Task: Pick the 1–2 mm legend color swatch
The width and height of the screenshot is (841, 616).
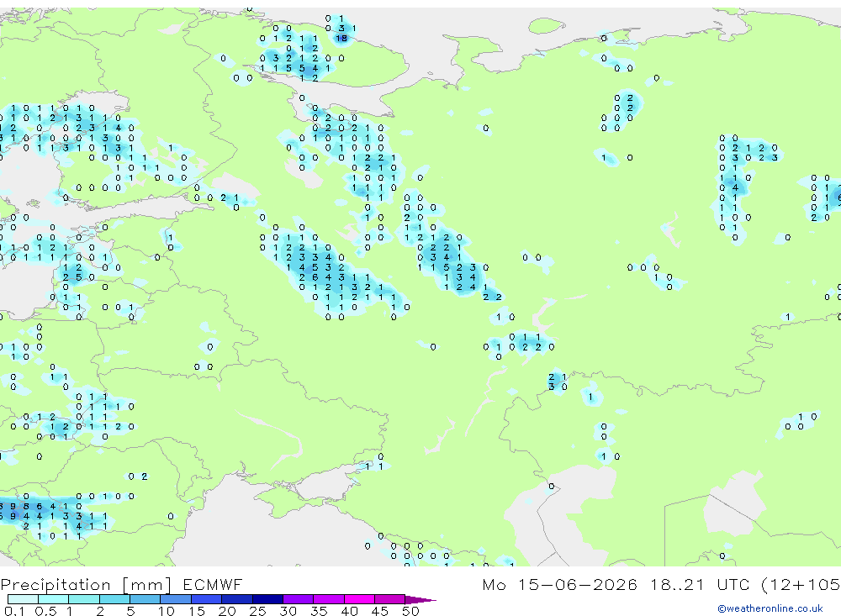Action: 83,599
